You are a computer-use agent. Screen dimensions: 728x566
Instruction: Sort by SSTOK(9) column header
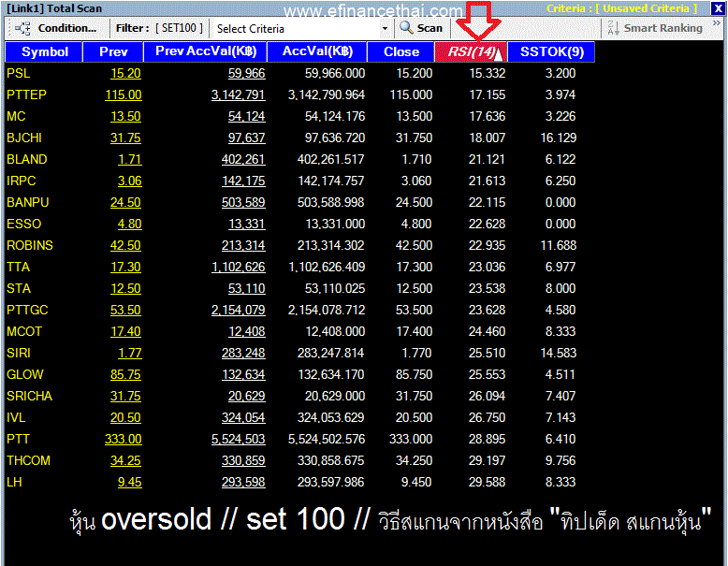551,51
